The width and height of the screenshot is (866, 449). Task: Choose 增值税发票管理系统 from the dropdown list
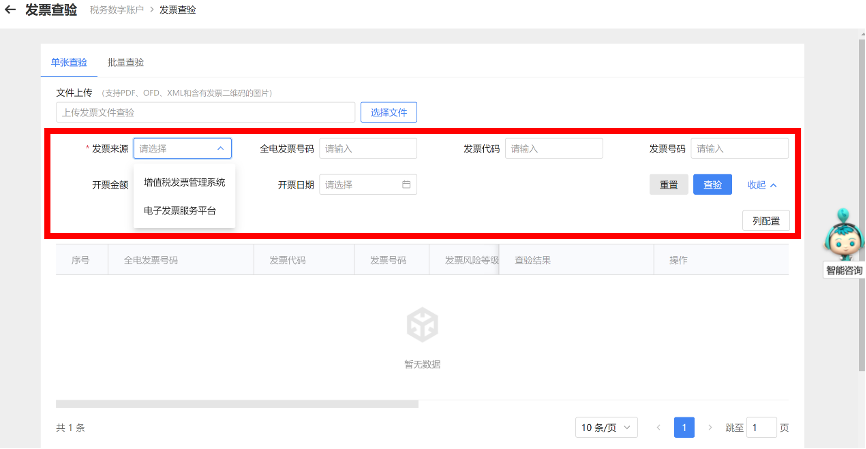[x=184, y=183]
